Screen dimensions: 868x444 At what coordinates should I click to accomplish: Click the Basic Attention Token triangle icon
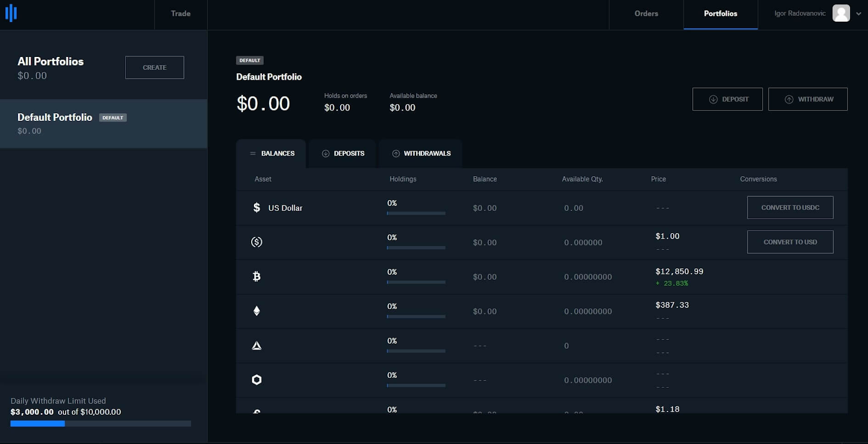(257, 345)
